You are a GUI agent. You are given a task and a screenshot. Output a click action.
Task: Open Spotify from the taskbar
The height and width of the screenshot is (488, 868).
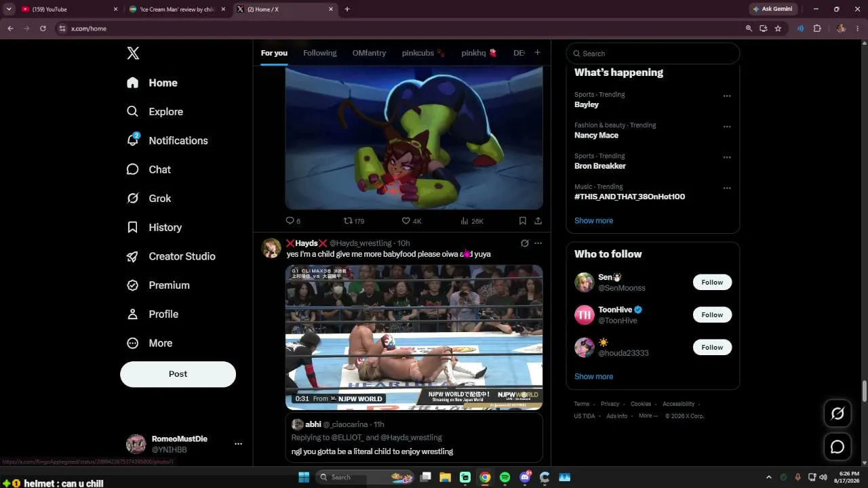(x=505, y=477)
